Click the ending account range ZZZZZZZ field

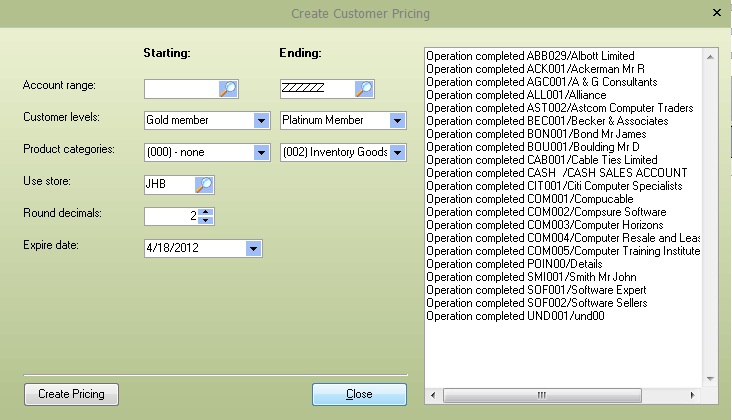pyautogui.click(x=316, y=89)
